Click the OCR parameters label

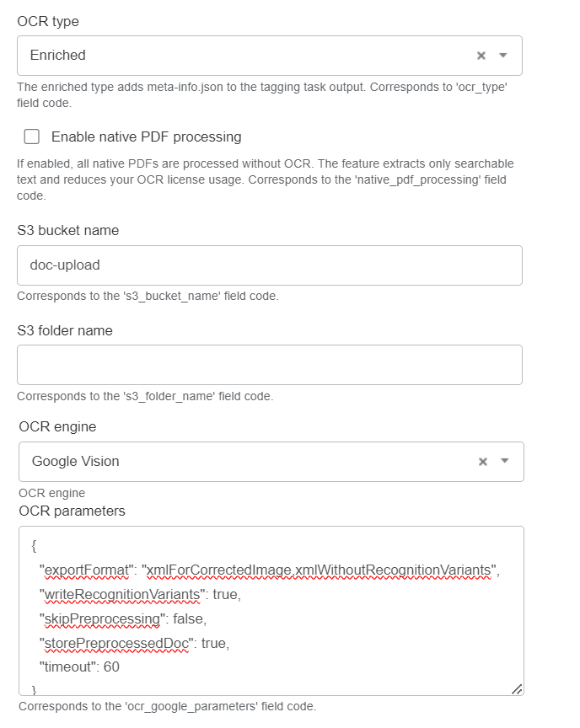click(x=72, y=511)
